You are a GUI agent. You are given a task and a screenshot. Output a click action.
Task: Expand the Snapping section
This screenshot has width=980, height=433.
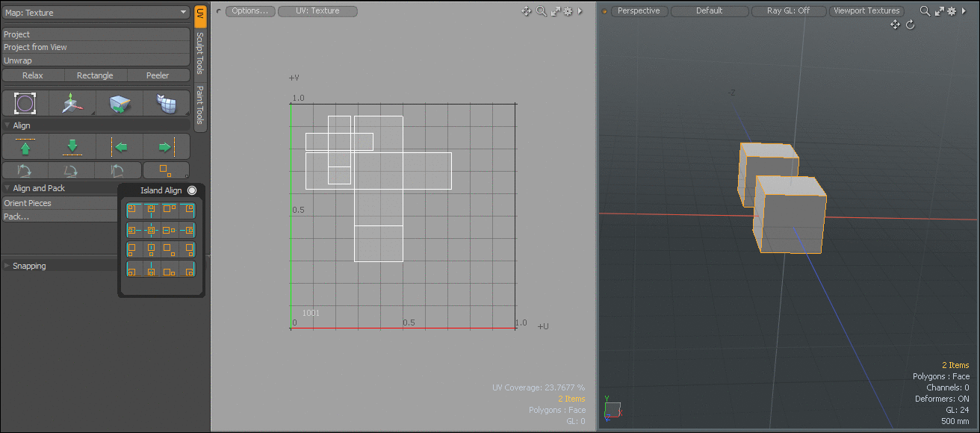8,266
